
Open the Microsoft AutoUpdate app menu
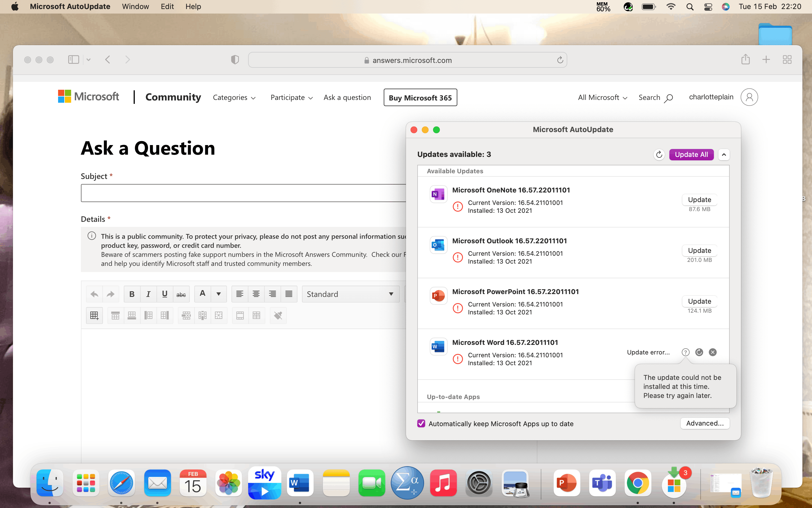pyautogui.click(x=70, y=6)
